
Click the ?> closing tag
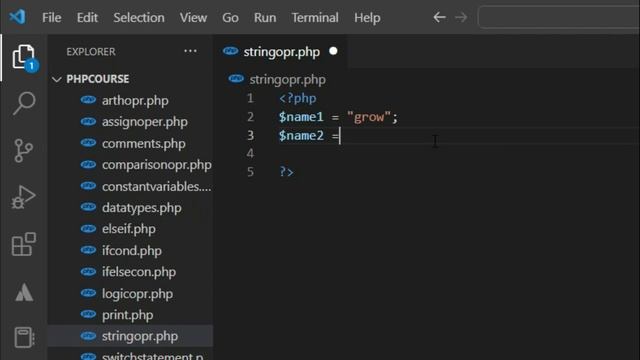[286, 172]
